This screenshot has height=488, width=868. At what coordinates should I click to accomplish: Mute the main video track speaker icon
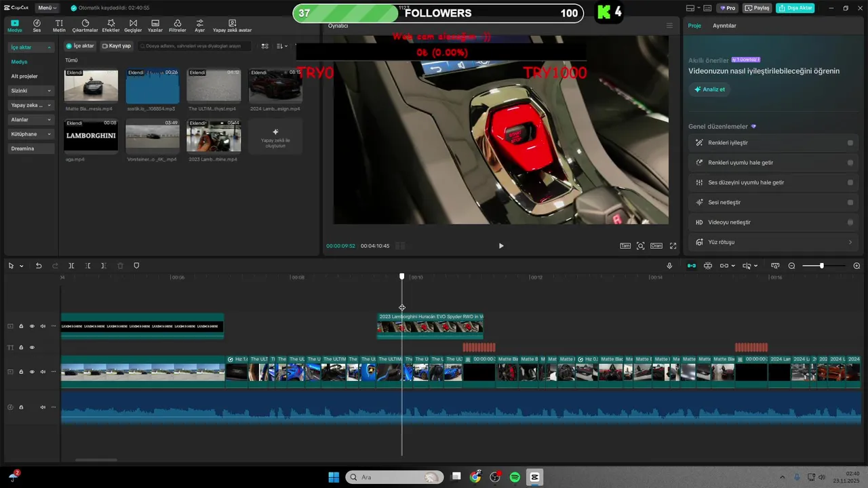click(43, 372)
